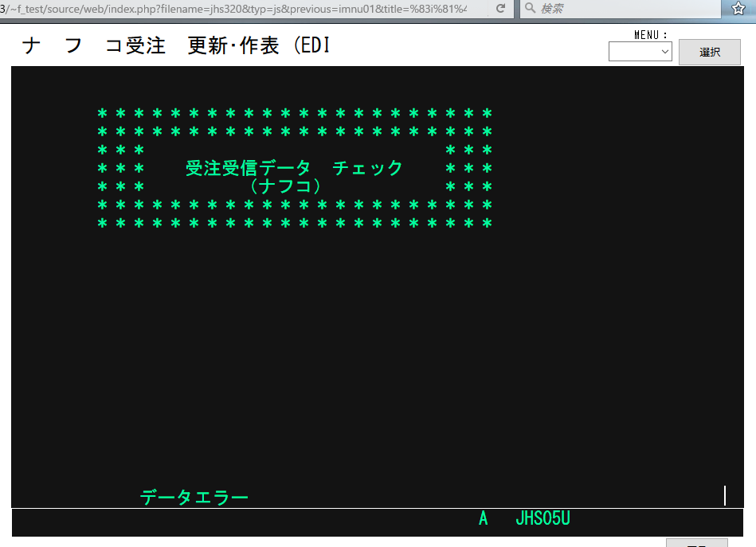Viewport: 756px width, 547px height.
Task: Click the A indicator in status line
Action: click(483, 518)
